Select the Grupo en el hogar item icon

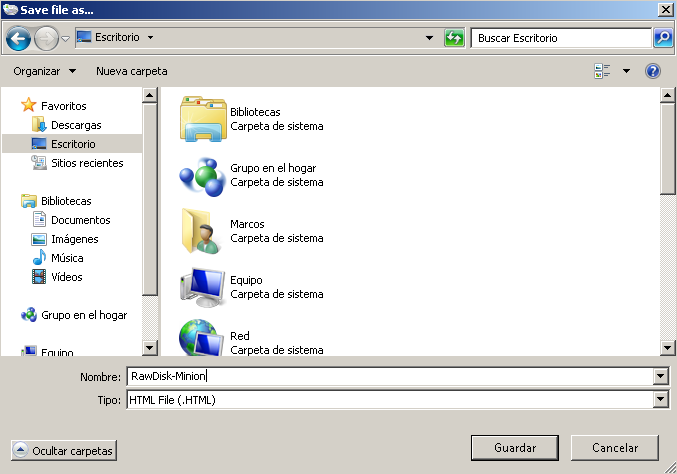203,175
